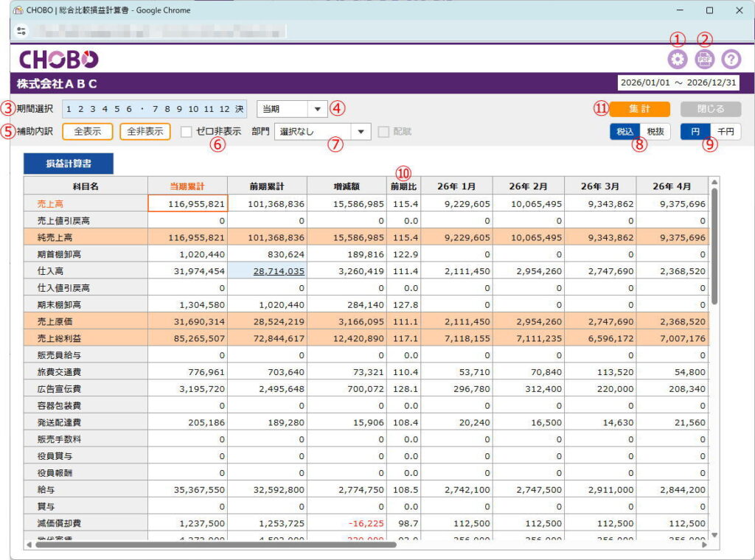The height and width of the screenshot is (560, 755).
Task: Open the settings gear icon
Action: click(677, 60)
